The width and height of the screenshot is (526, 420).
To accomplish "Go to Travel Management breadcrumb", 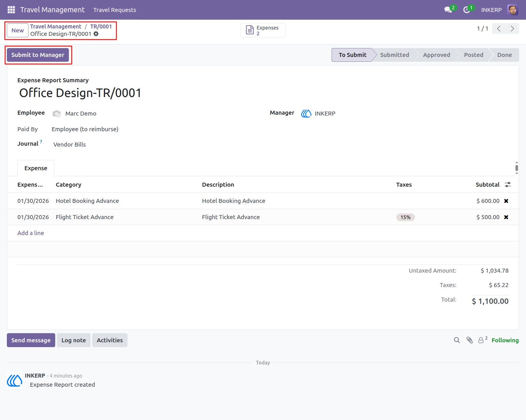I will pos(56,26).
